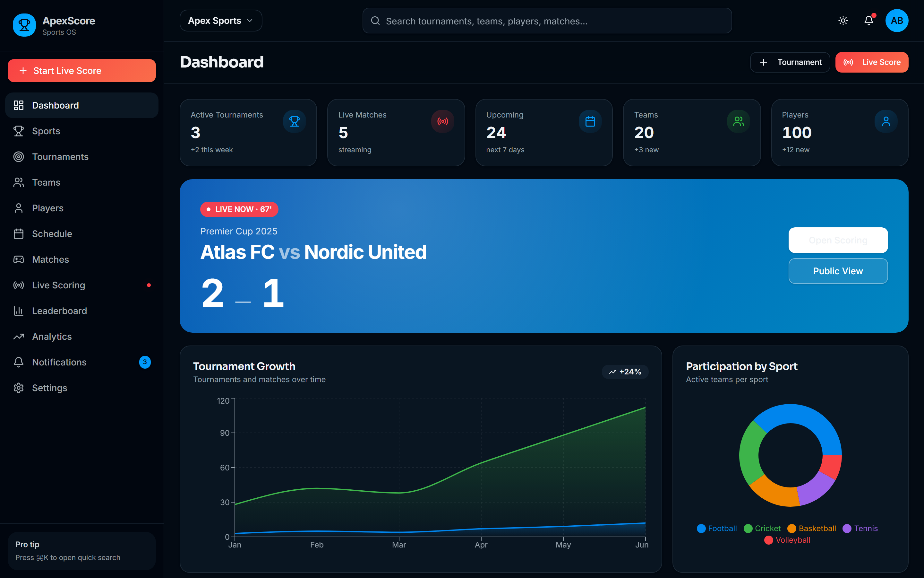924x578 pixels.
Task: Click the Cricket legend color swatch
Action: pyautogui.click(x=748, y=528)
